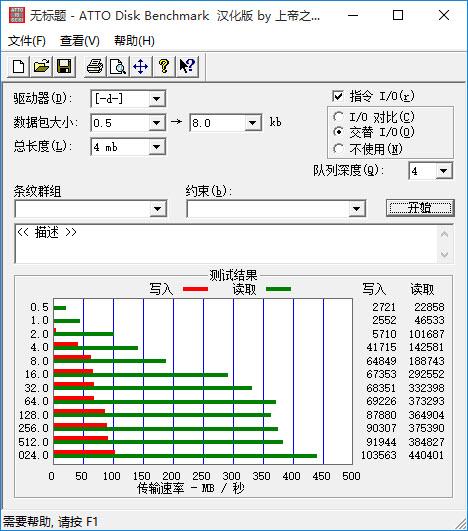The image size is (468, 531).
Task: Click the write value 2721
Action: (384, 307)
